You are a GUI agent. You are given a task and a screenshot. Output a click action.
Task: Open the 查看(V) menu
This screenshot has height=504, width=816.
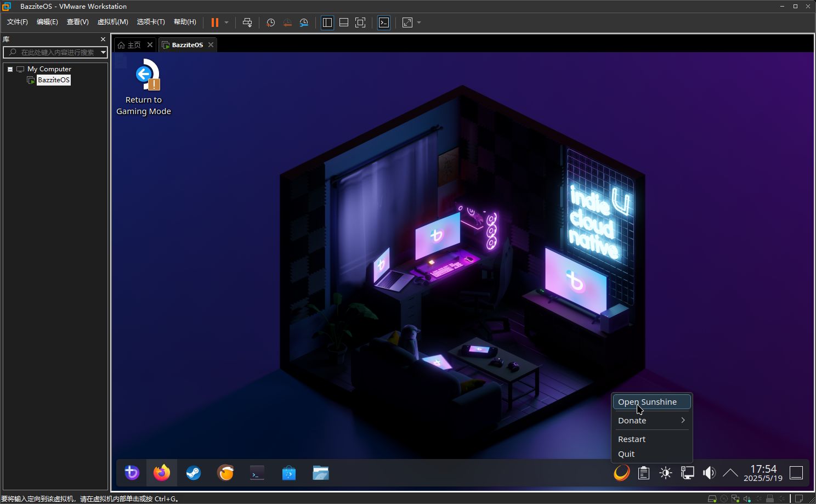pyautogui.click(x=78, y=22)
